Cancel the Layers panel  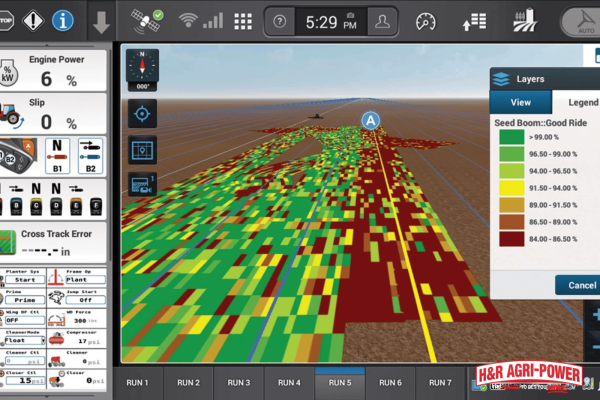(x=580, y=285)
